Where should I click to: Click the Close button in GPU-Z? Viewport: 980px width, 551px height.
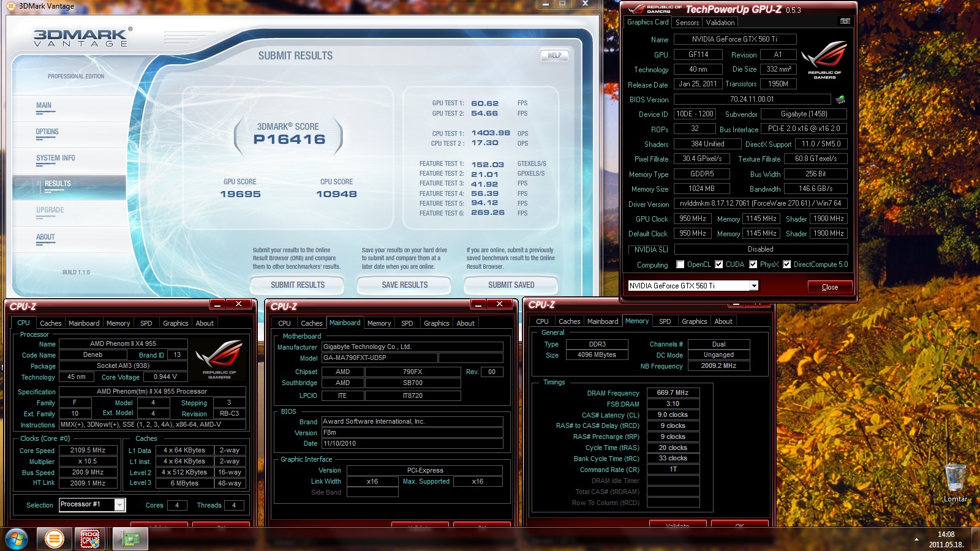(x=830, y=287)
